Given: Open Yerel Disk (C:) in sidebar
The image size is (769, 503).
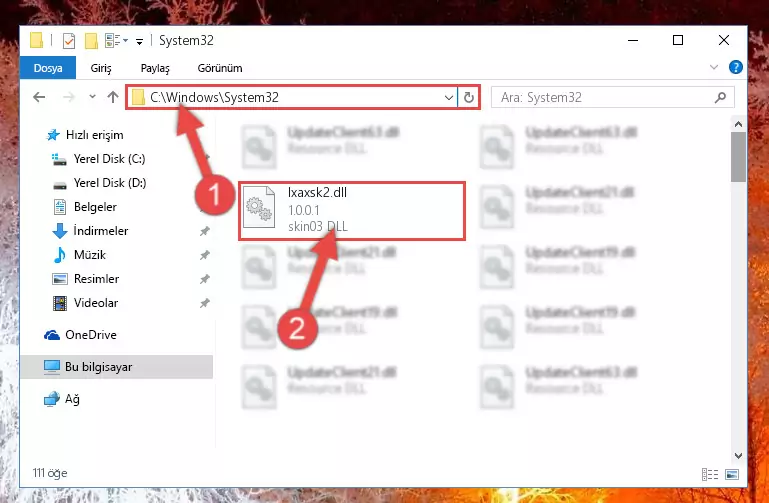Looking at the screenshot, I should [109, 159].
